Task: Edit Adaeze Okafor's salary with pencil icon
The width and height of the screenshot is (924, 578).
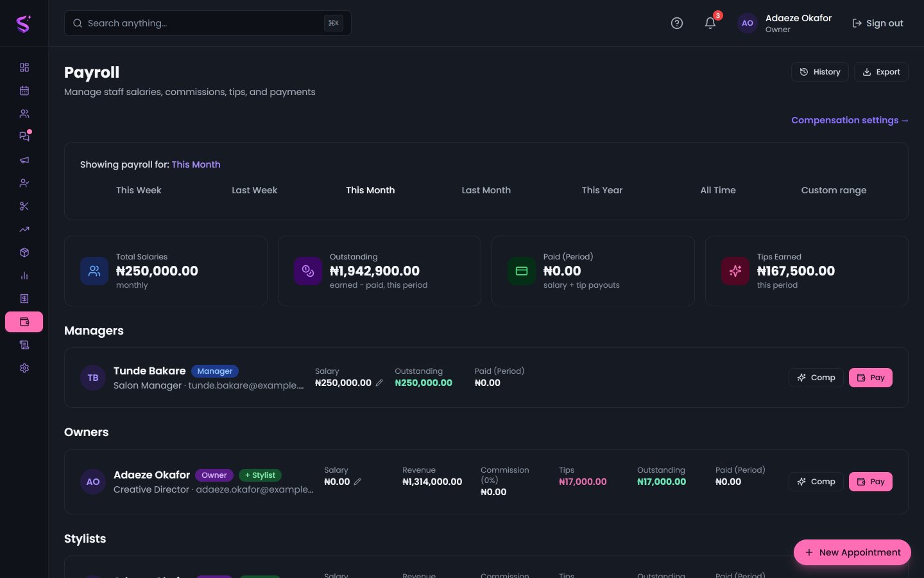Action: point(357,482)
